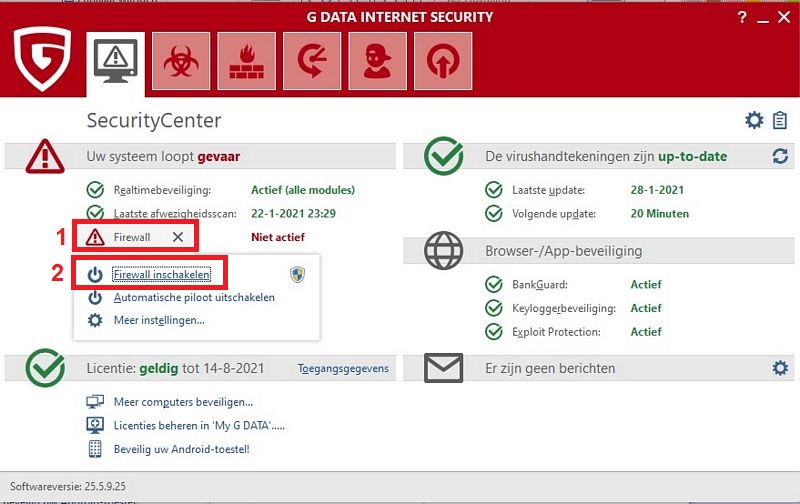Expand the Laatste afwezigheidsscan entry
Screen dimensions: 800x504
click(175, 214)
